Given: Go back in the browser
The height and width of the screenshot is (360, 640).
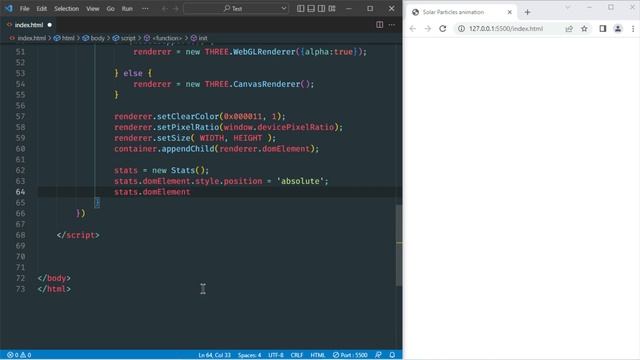Looking at the screenshot, I should point(413,29).
